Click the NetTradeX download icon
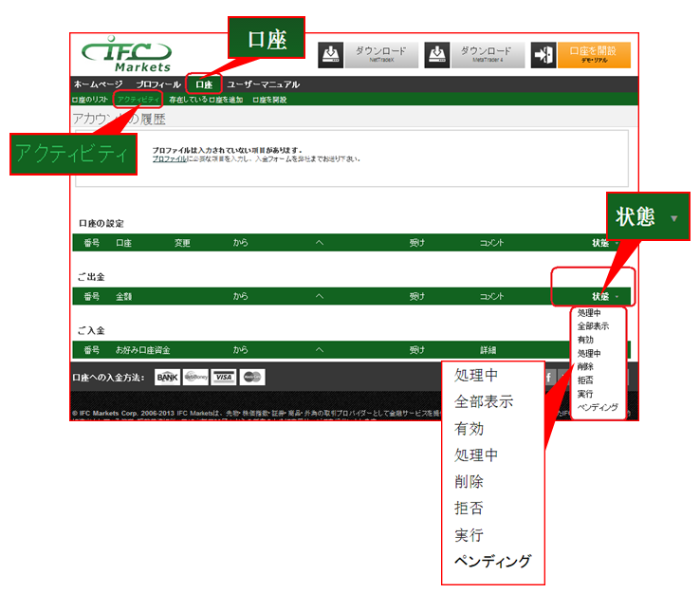 [x=330, y=54]
